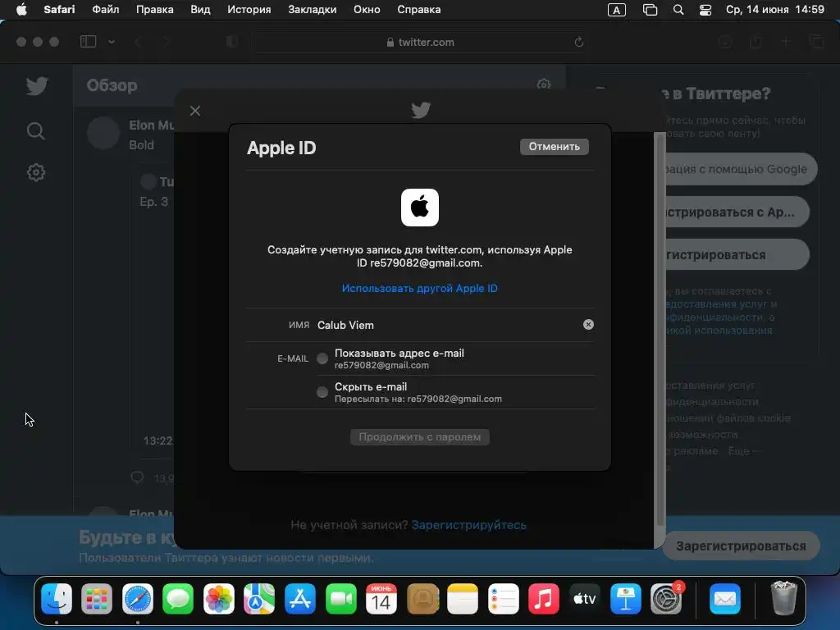
Task: Click the sign up with Apple button
Action: click(737, 212)
